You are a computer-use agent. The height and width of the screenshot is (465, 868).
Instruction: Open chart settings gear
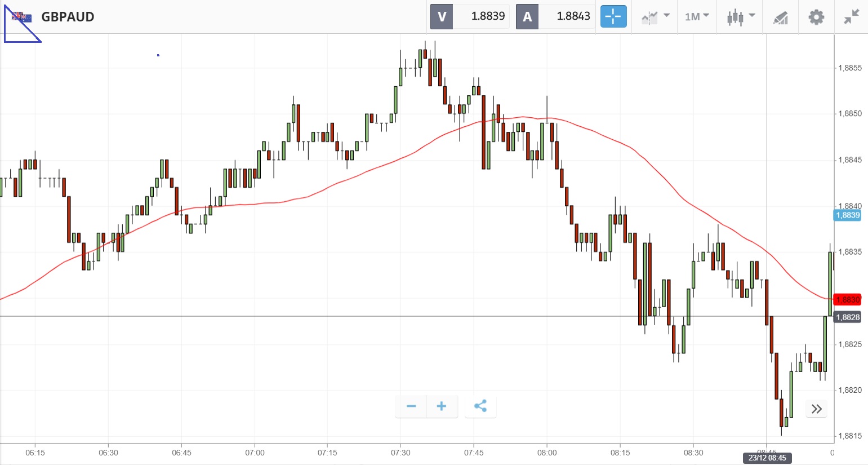tap(816, 17)
